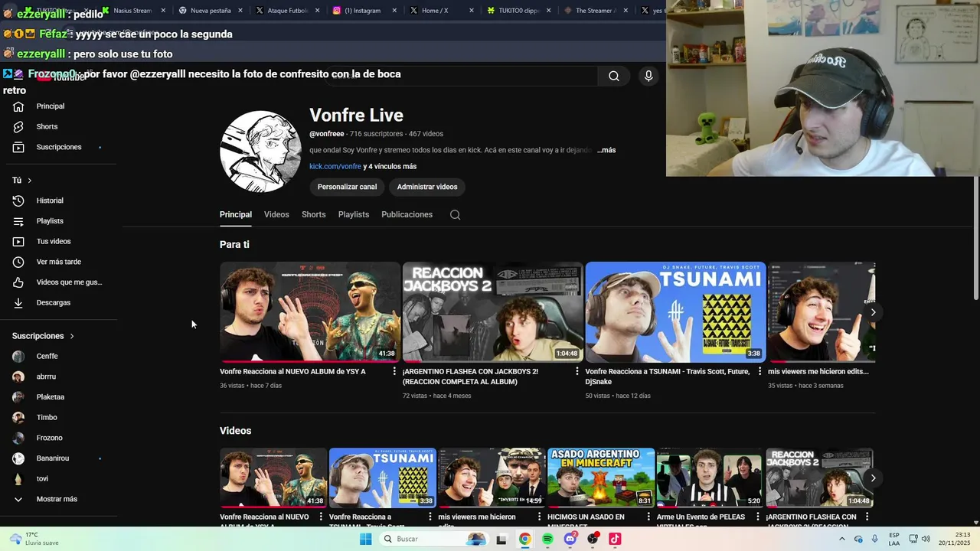Click the Vonfre Live channel avatar
Viewport: 980px width, 551px height.
(x=260, y=151)
